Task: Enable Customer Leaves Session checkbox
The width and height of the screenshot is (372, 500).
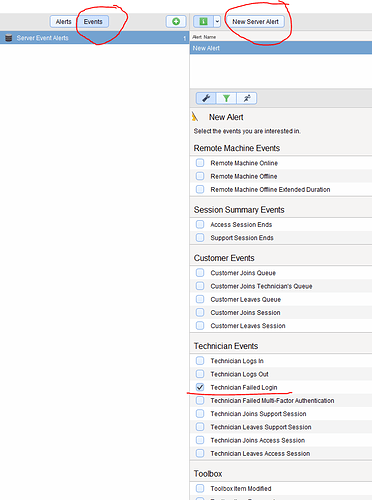Action: (200, 326)
